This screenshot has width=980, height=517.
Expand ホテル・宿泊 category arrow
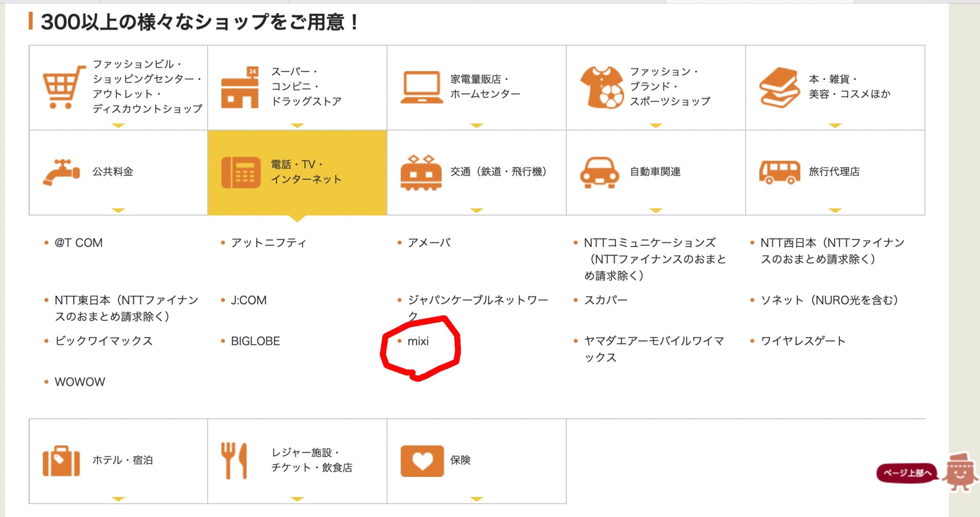tap(118, 499)
